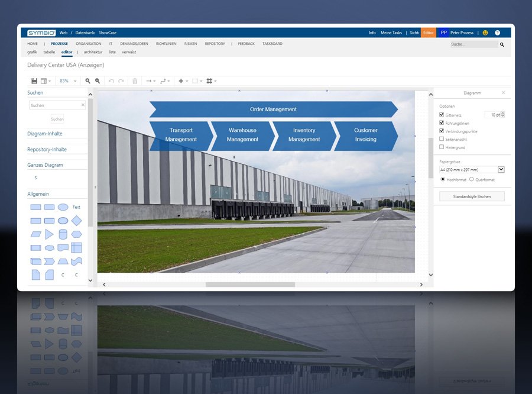The height and width of the screenshot is (394, 532).
Task: Open the REPOSITORY menu
Action: coord(215,43)
